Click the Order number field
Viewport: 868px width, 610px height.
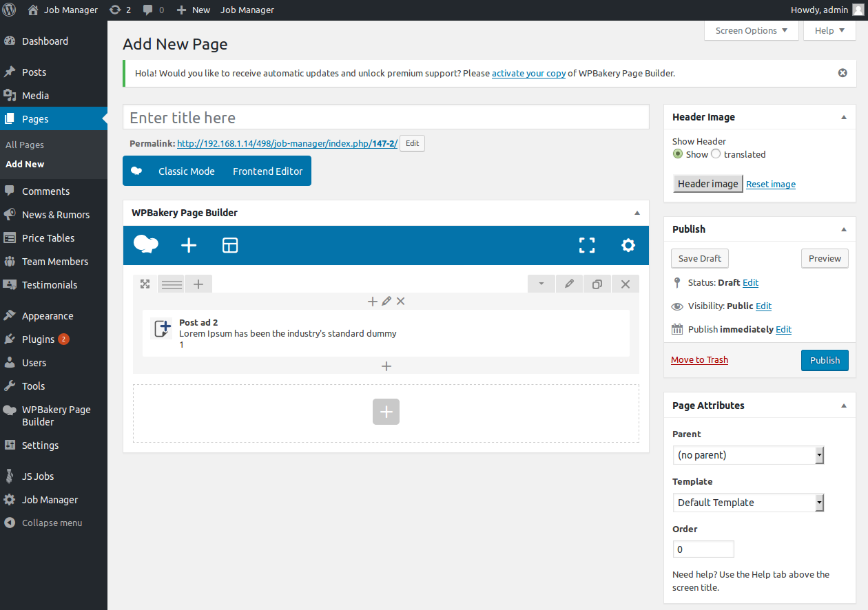click(703, 549)
